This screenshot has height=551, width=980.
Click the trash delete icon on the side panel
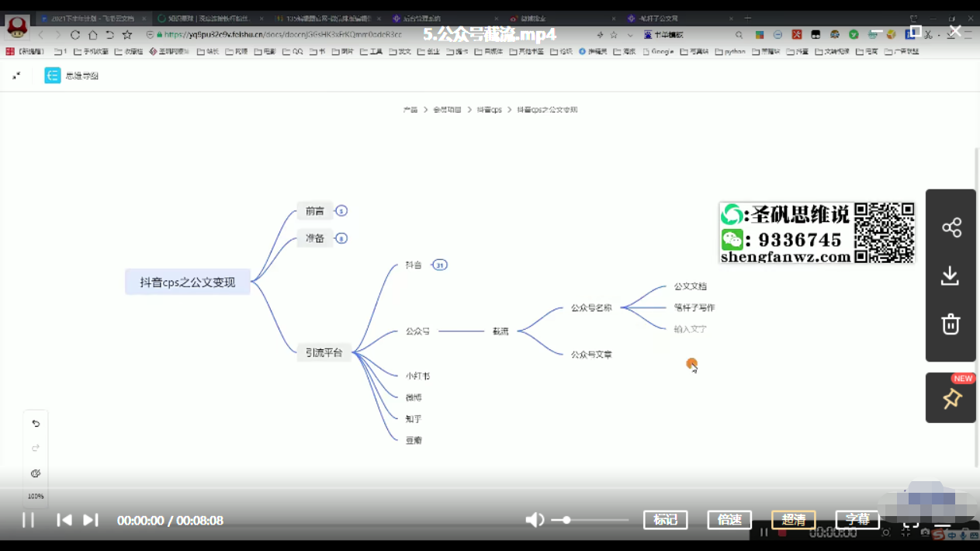pyautogui.click(x=951, y=324)
